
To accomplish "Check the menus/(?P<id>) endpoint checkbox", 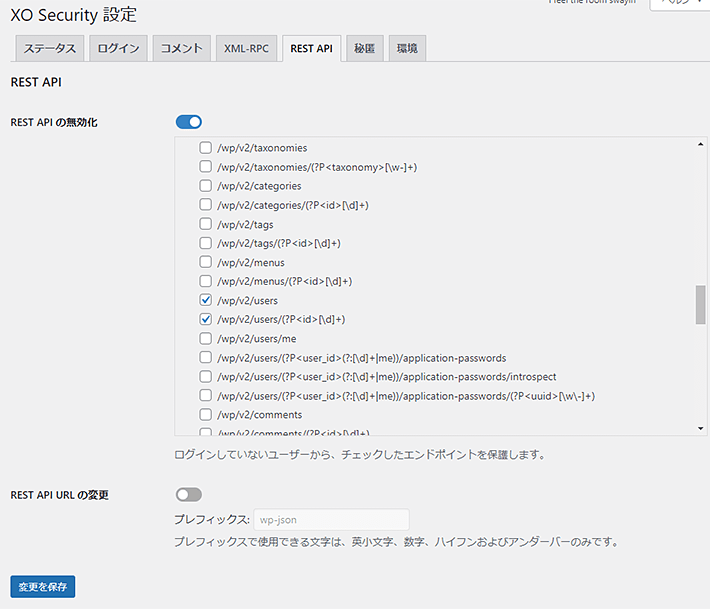I will 206,281.
